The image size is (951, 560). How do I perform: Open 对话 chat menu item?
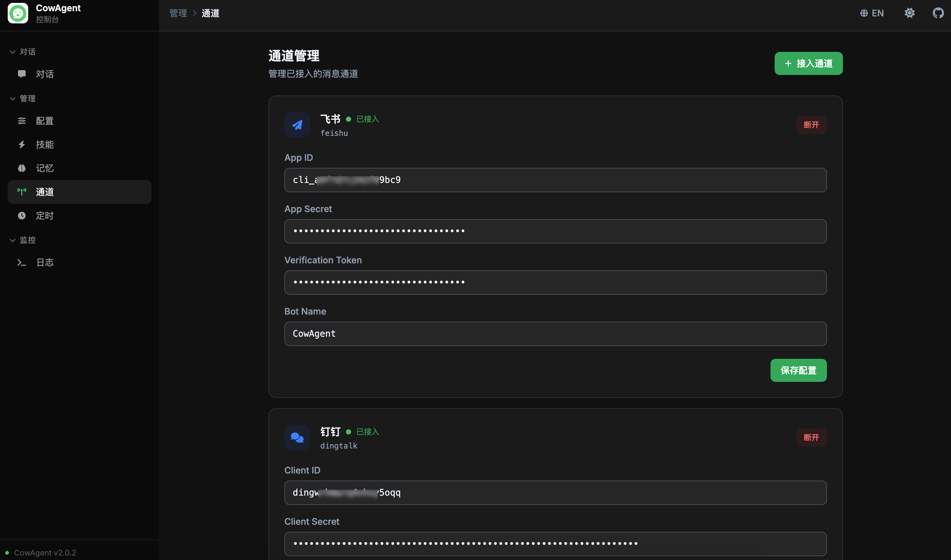[45, 74]
